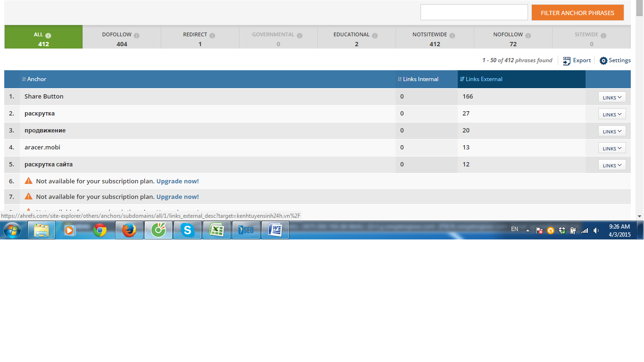
Task: Select the NOTSITEWIDE tab
Action: point(435,39)
